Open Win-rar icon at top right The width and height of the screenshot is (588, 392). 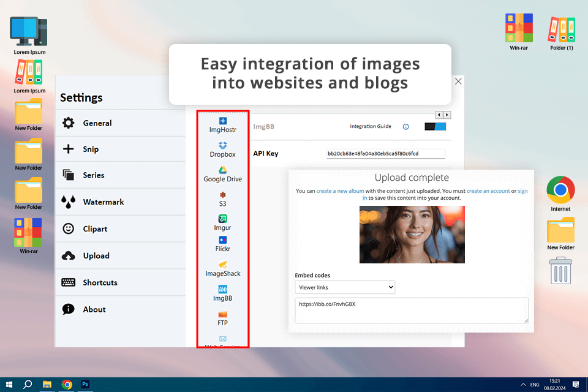(x=519, y=28)
